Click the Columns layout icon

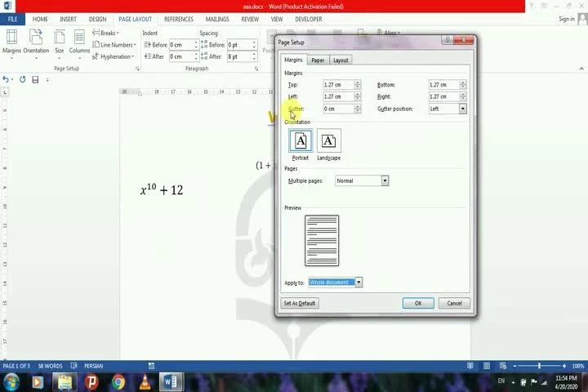pos(79,41)
